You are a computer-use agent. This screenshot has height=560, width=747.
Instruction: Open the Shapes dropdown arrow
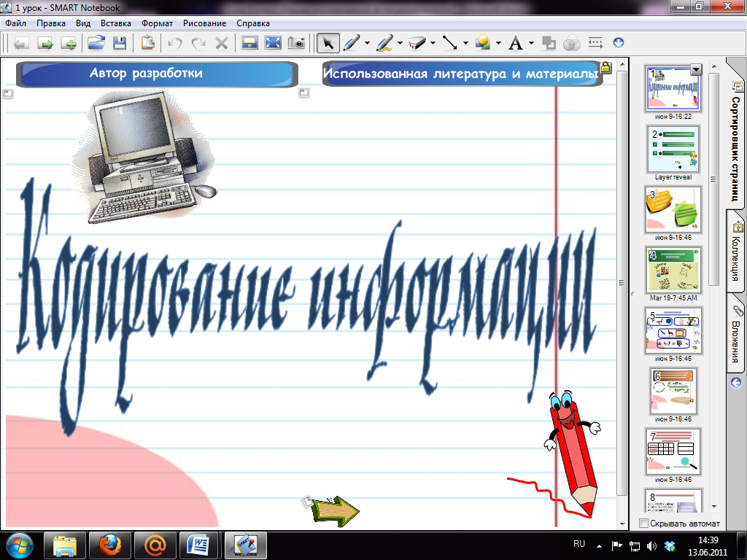[498, 43]
